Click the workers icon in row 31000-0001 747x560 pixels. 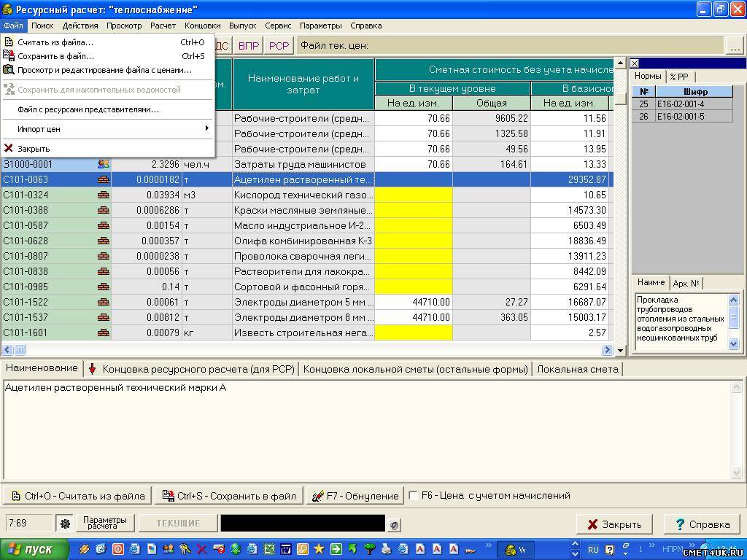(x=104, y=165)
